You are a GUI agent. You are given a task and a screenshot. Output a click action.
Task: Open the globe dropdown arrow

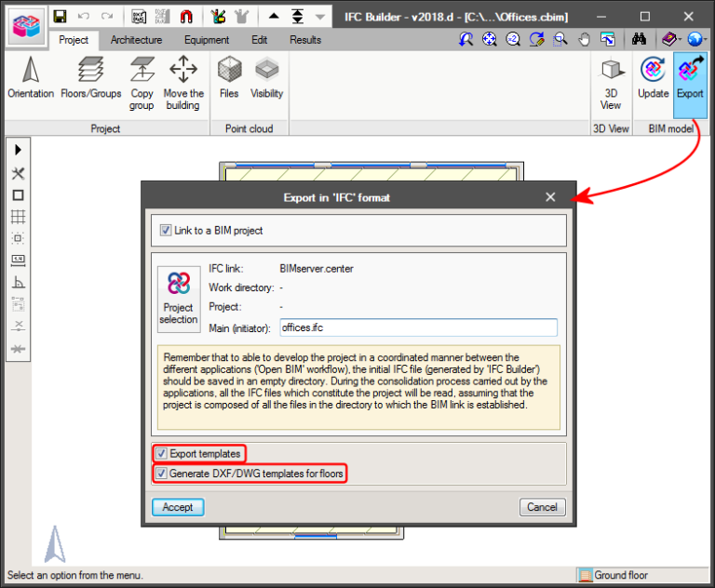(x=706, y=40)
